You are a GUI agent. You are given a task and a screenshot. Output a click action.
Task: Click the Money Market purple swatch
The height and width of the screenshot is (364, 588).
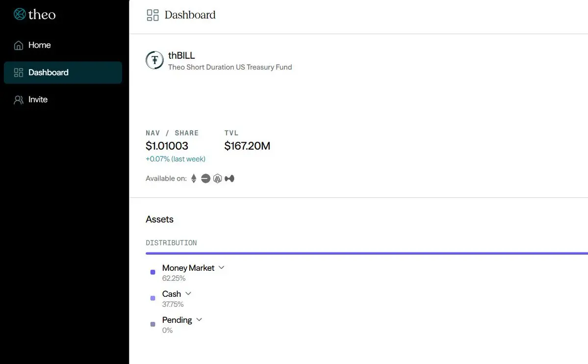click(x=153, y=272)
